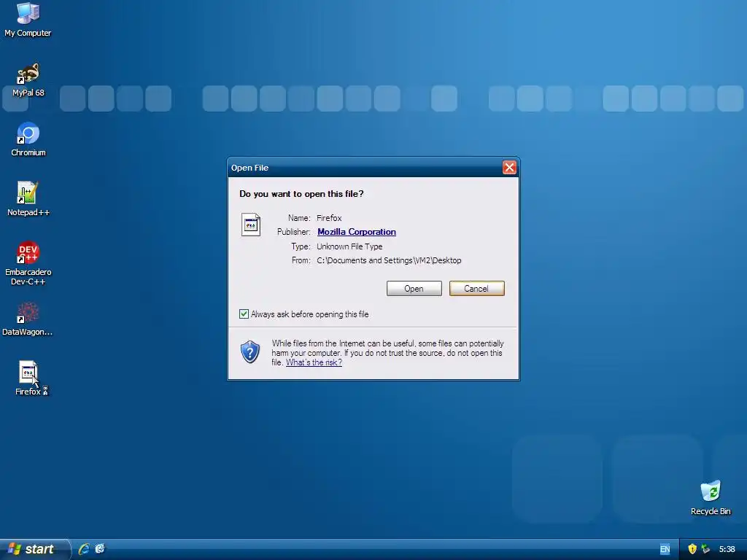Click the 'Do you want to open this file?' heading
Viewport: 747px width, 560px height.
301,194
